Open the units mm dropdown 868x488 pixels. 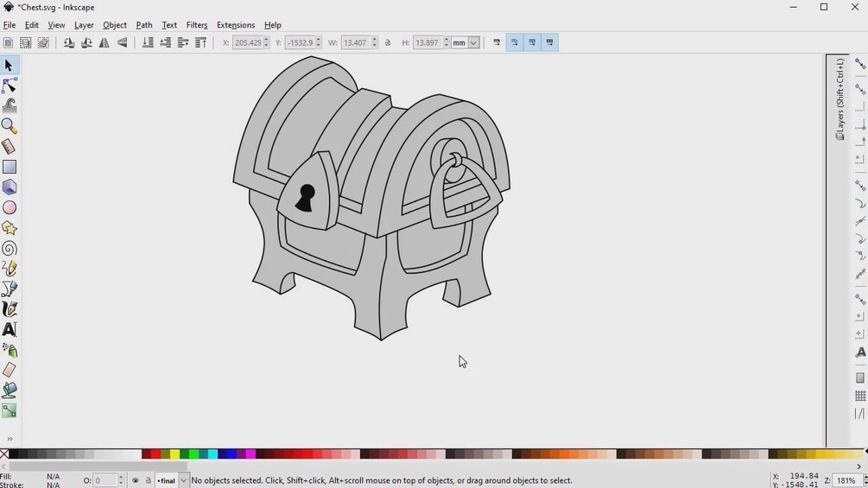(x=473, y=42)
